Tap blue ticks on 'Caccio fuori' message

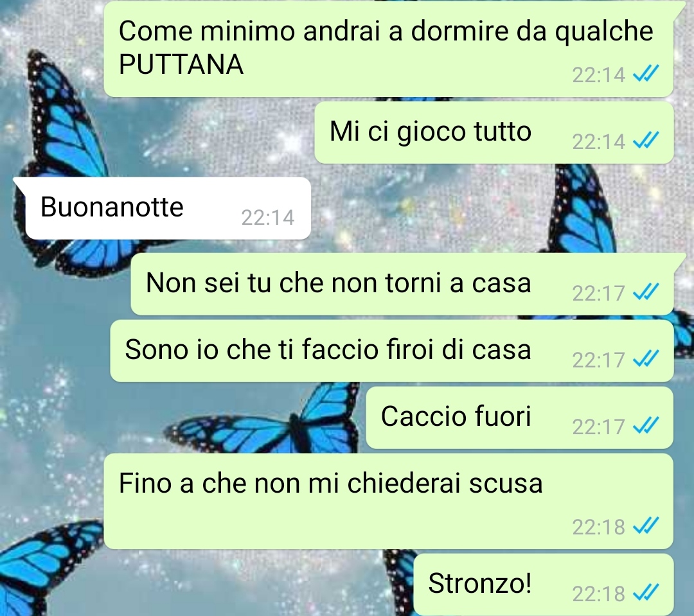tap(646, 425)
